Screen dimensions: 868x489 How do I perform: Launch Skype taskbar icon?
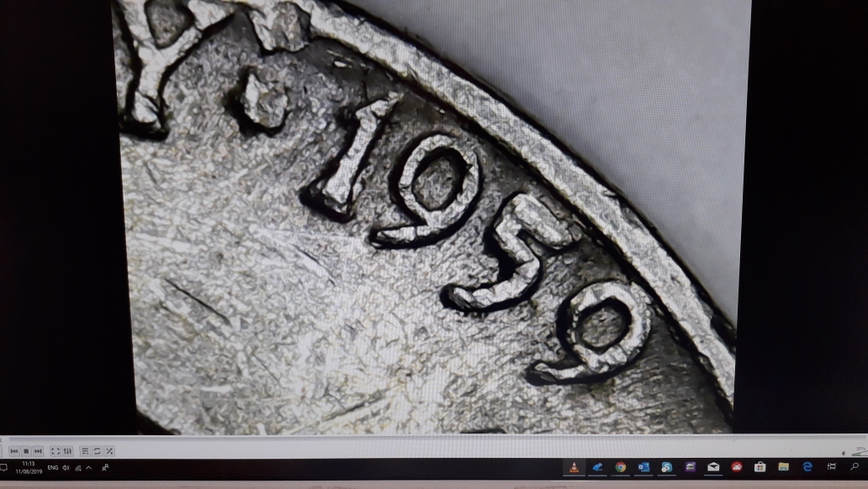pos(667,467)
